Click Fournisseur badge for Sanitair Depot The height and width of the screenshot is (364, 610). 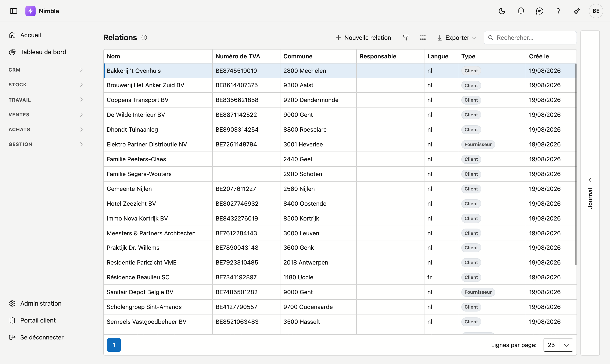click(x=478, y=292)
